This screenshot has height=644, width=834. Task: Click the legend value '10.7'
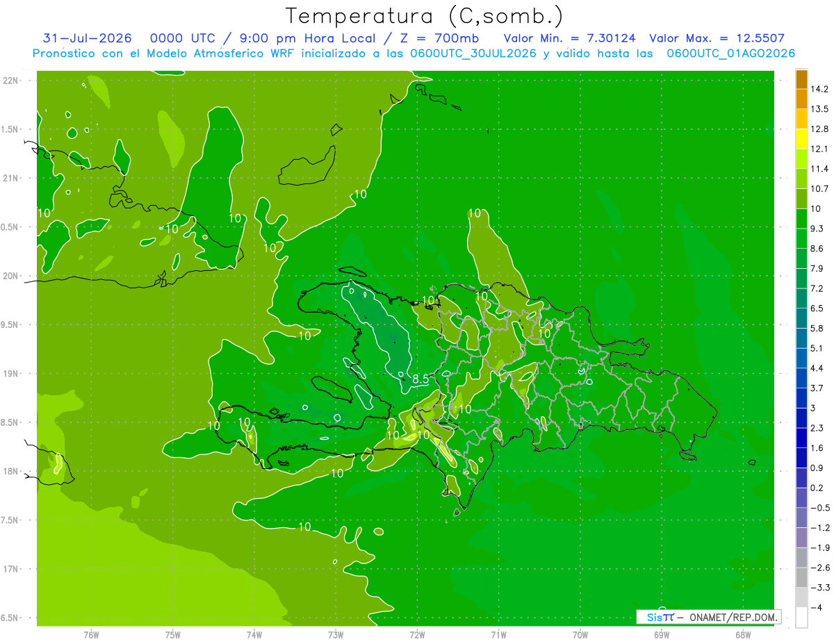(x=819, y=188)
